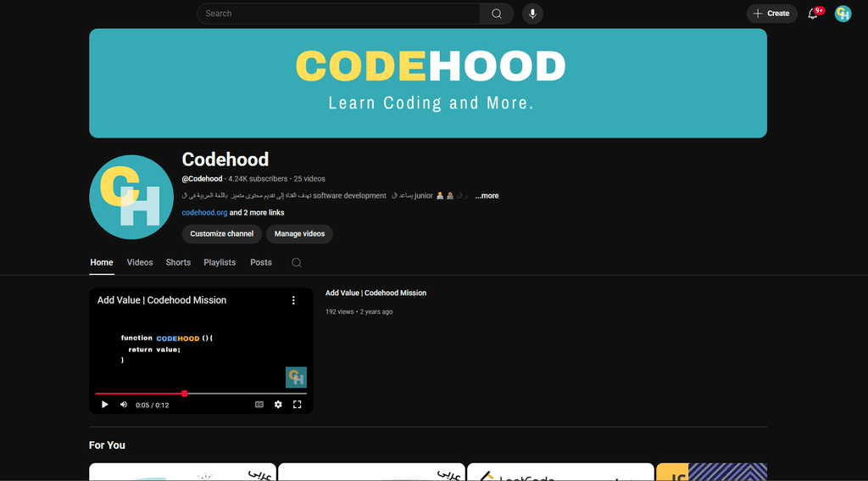Screen dimensions: 868x481
Task: Click the @Codehood handle text
Action: 202,179
